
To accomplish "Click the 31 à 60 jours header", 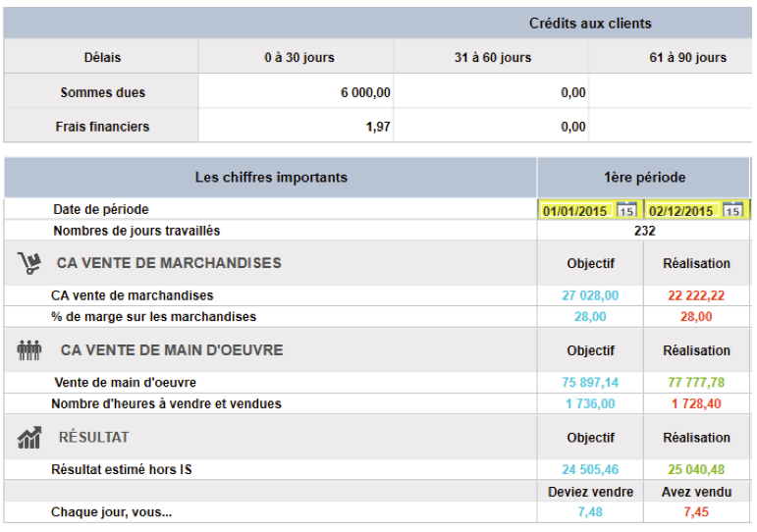I will tap(493, 58).
